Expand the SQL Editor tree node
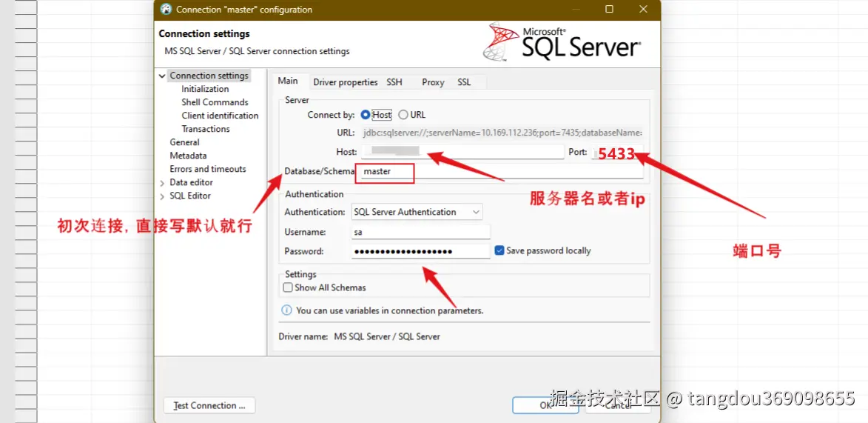This screenshot has height=423, width=868. pos(161,196)
